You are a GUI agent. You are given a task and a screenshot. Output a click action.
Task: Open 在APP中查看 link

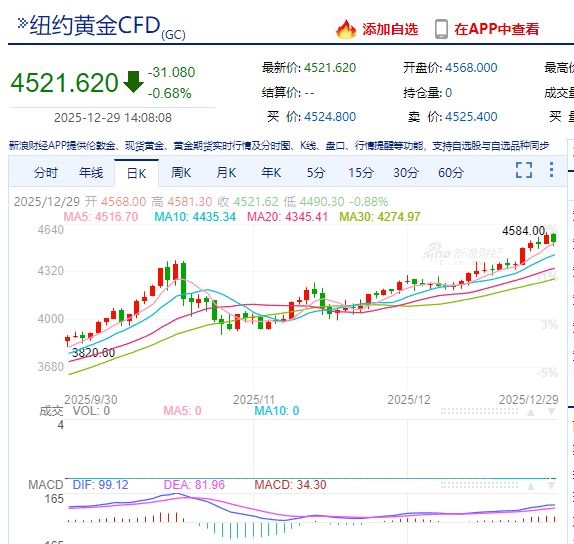[497, 29]
